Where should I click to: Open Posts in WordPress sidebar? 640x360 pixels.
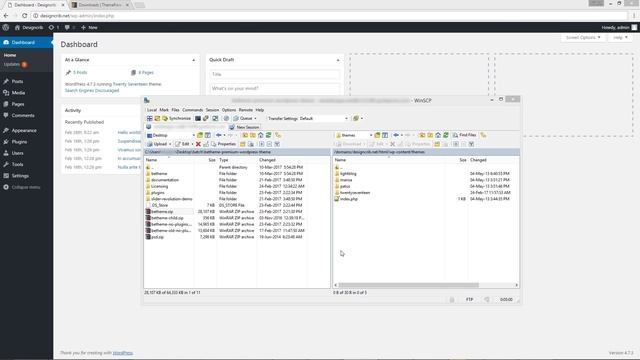[17, 82]
